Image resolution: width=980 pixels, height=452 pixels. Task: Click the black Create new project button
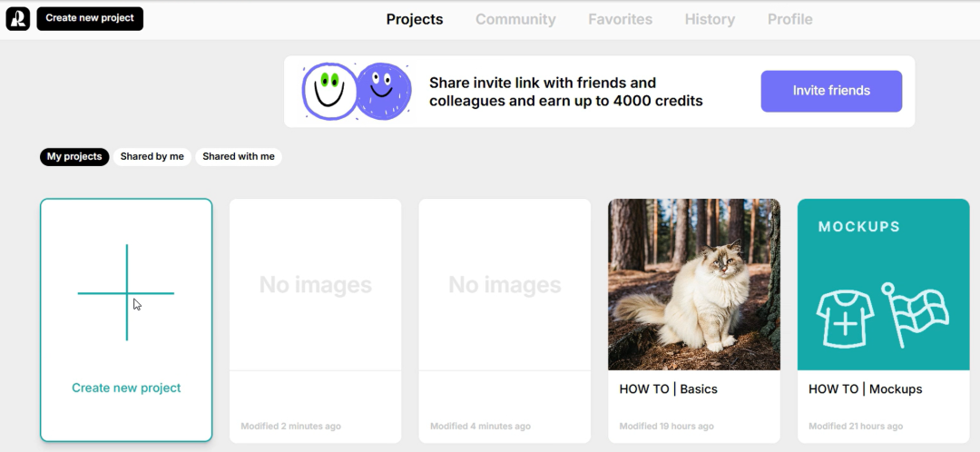tap(90, 19)
